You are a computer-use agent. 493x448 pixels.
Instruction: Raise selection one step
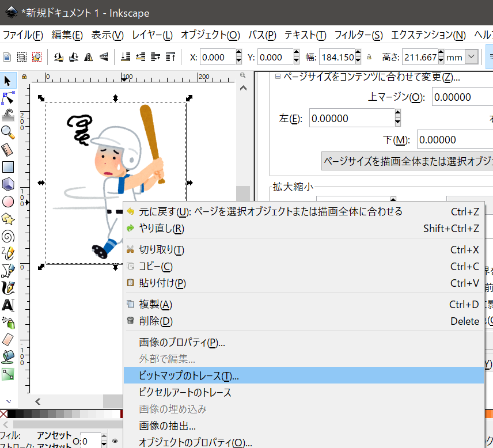[x=156, y=57]
